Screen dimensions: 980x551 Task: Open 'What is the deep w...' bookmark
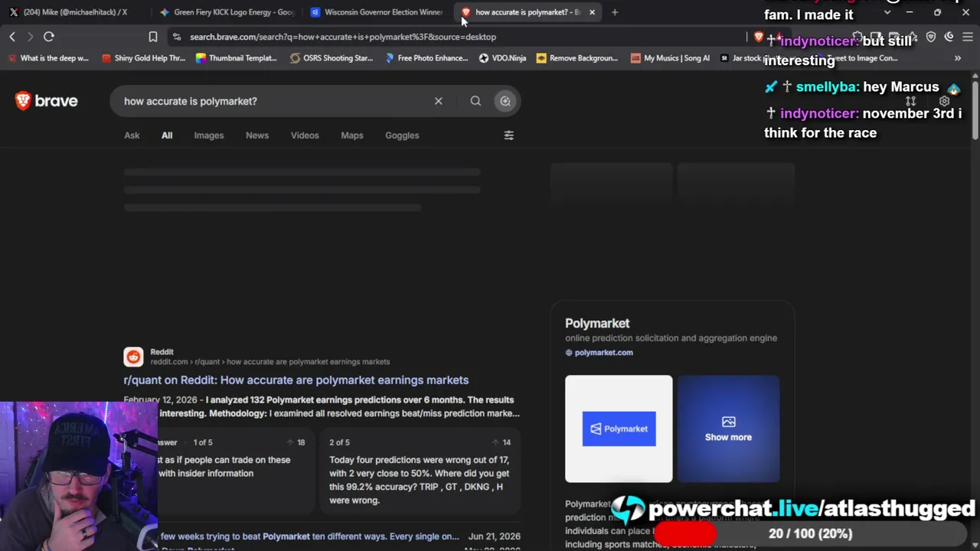[47, 58]
